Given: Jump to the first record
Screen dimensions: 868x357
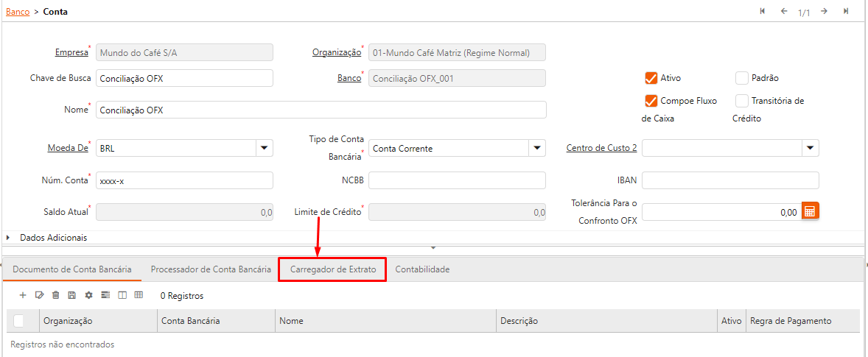Looking at the screenshot, I should click(763, 12).
